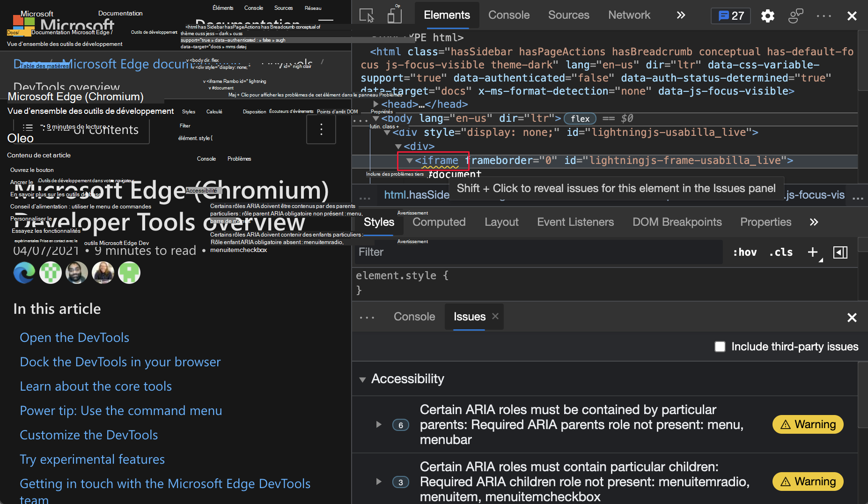Show more DevTools tabs chevron
This screenshot has width=868, height=504.
point(681,15)
